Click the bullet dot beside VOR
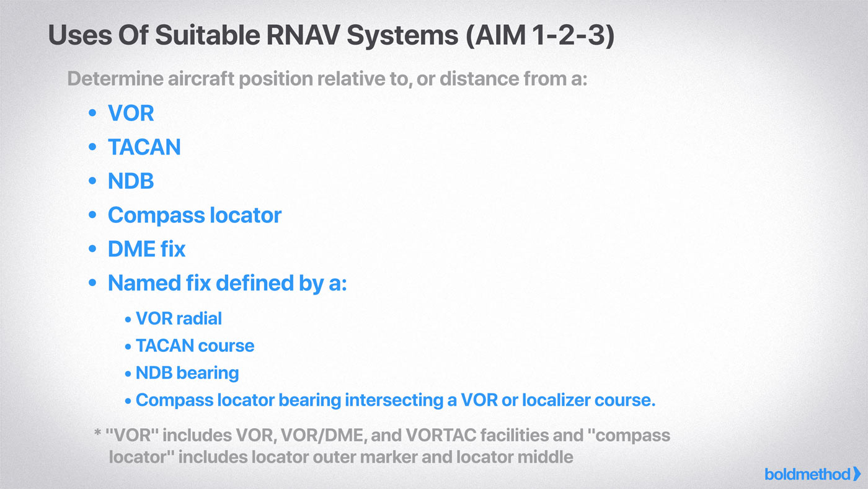 tap(93, 114)
